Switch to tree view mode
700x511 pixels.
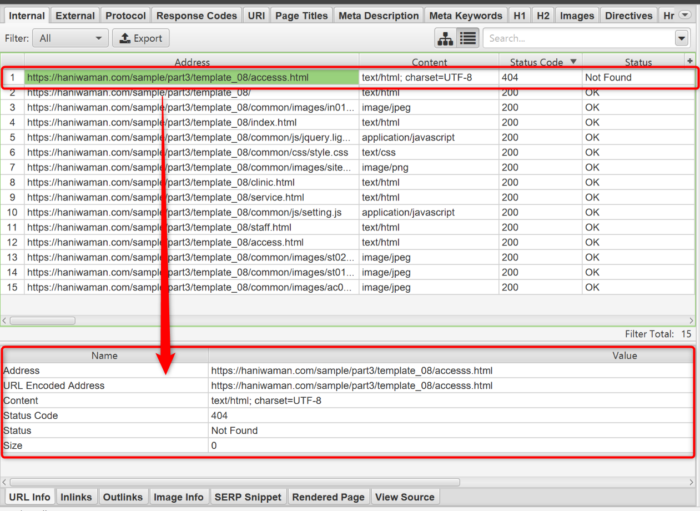[445, 38]
